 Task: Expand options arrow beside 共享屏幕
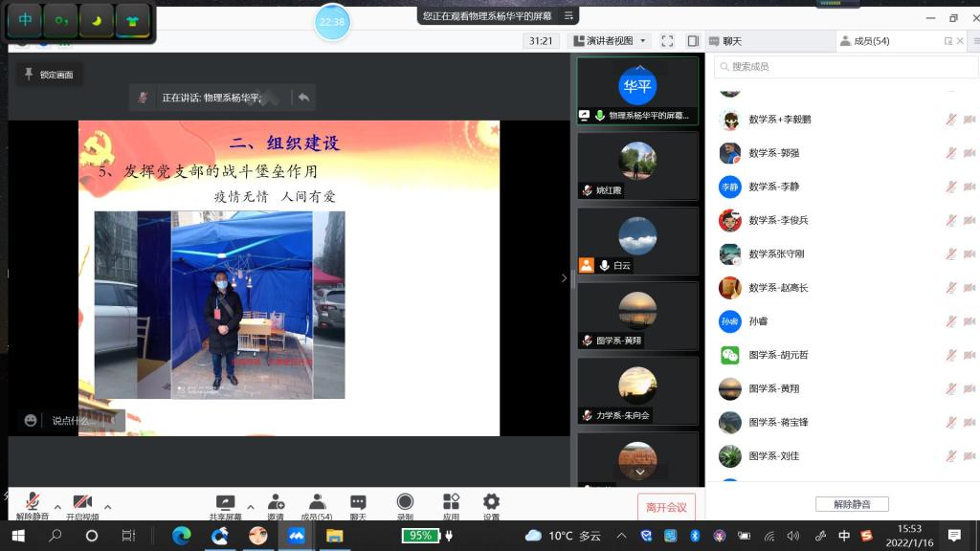251,506
